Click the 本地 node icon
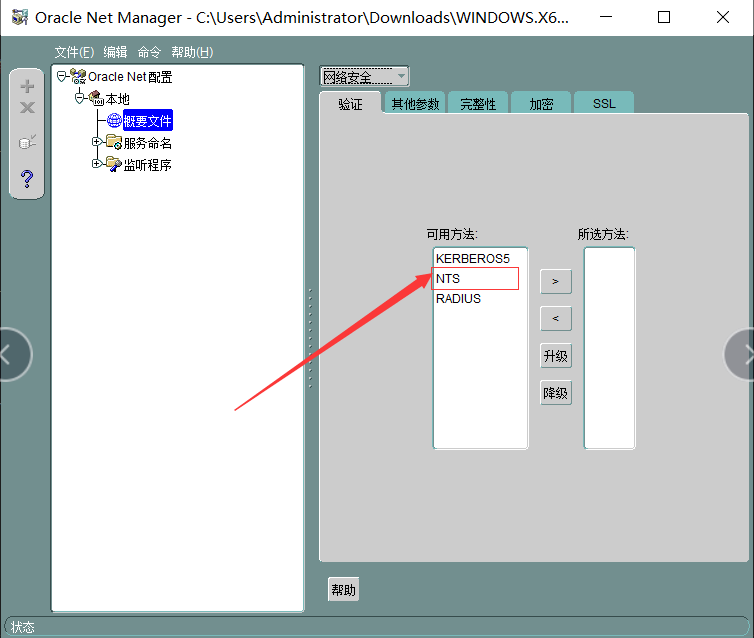 (x=96, y=98)
